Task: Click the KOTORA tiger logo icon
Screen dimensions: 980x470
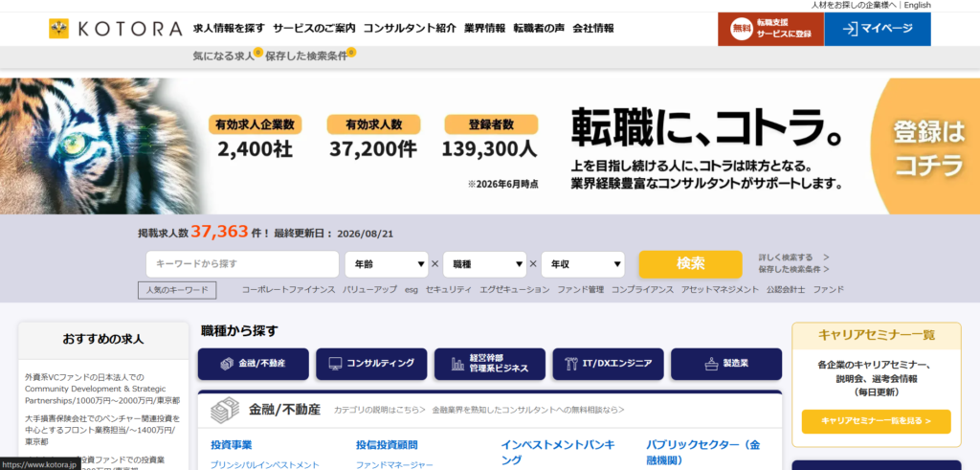Action: click(58, 29)
